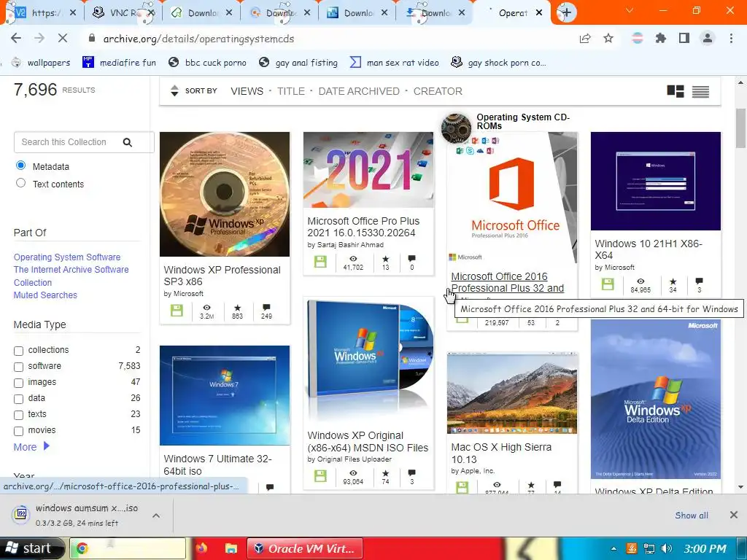Screen dimensions: 747x560
Task: Click the search magnifier icon in collection search
Action: pyautogui.click(x=127, y=142)
